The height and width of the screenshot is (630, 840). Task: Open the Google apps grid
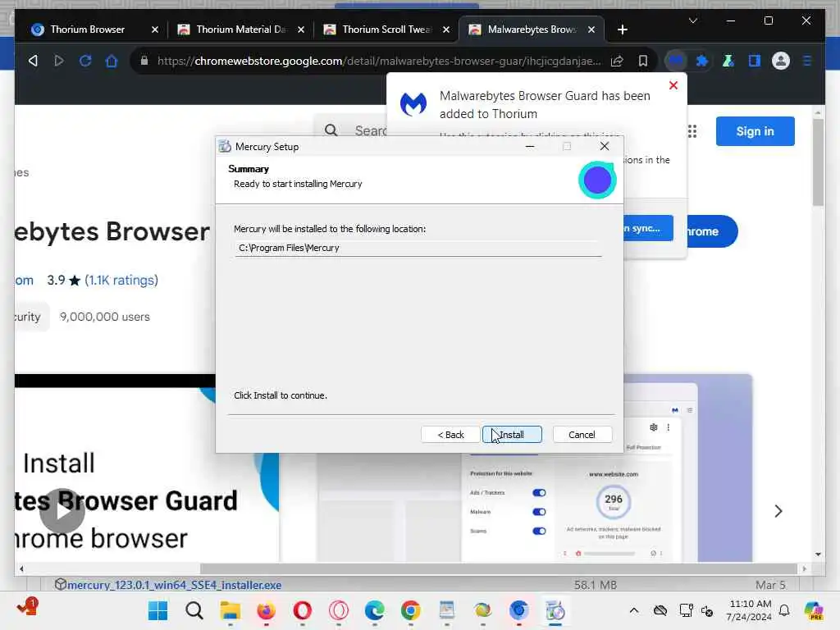(x=692, y=131)
